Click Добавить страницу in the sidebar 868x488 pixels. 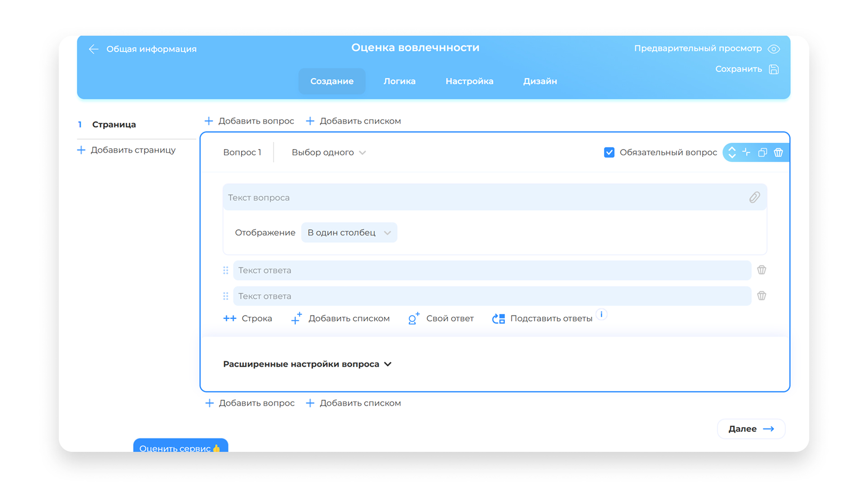(x=127, y=150)
